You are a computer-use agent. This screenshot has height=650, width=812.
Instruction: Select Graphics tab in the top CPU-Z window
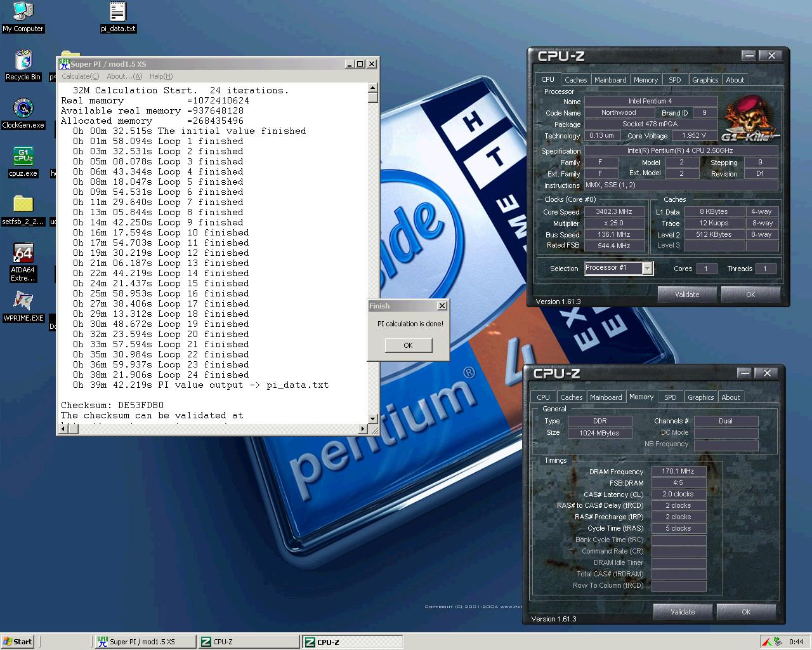pos(705,80)
